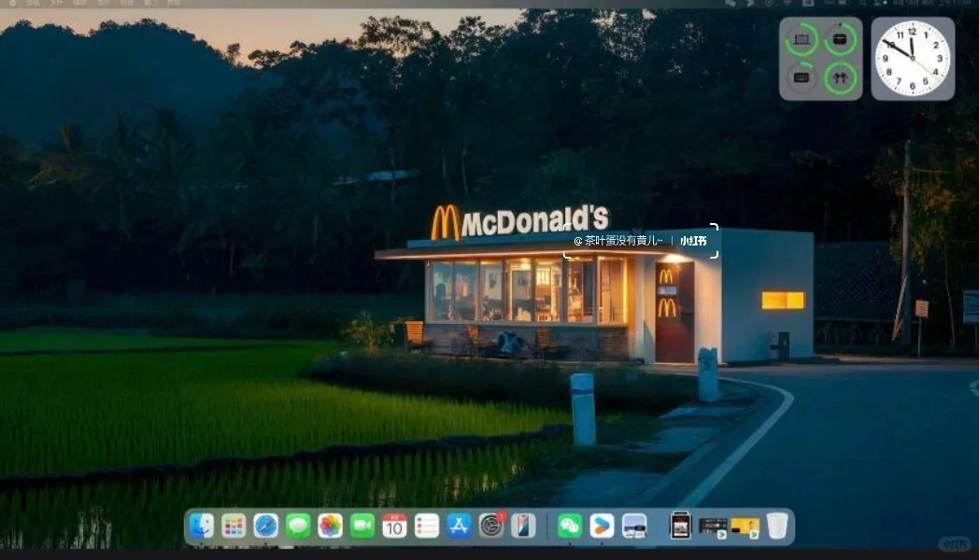
Task: Open the Preview app in the Dock
Action: (x=634, y=525)
